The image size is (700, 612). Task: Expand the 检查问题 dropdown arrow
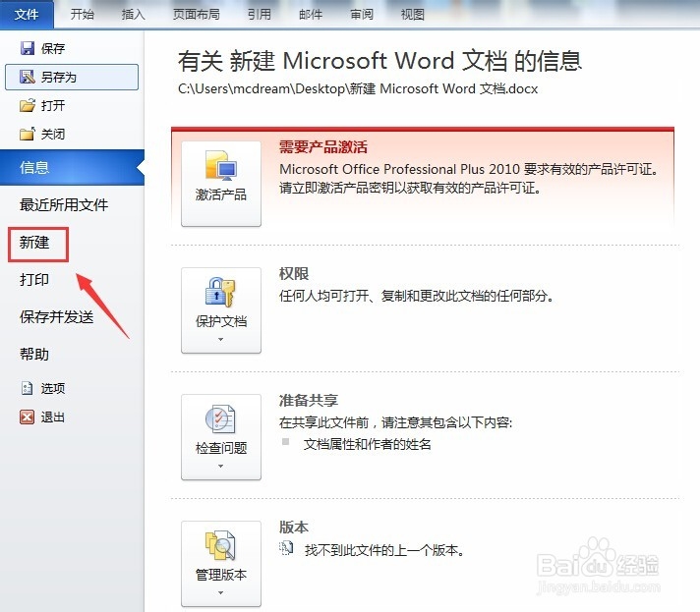(220, 467)
